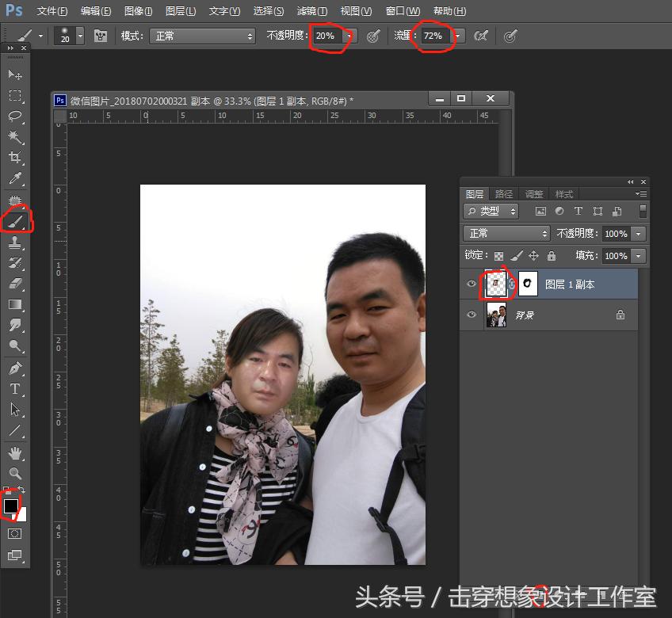Select the Brush tool in the toolbar
The height and width of the screenshot is (618, 672).
17,219
